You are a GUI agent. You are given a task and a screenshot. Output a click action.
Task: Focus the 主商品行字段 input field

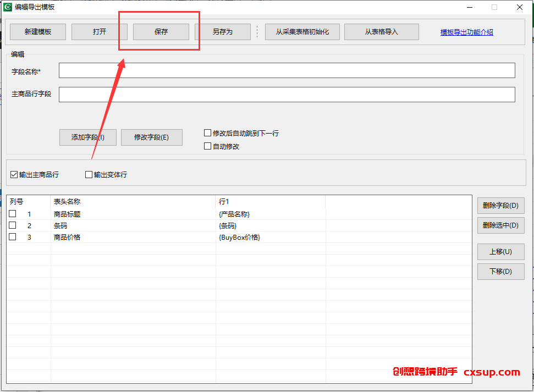[287, 95]
